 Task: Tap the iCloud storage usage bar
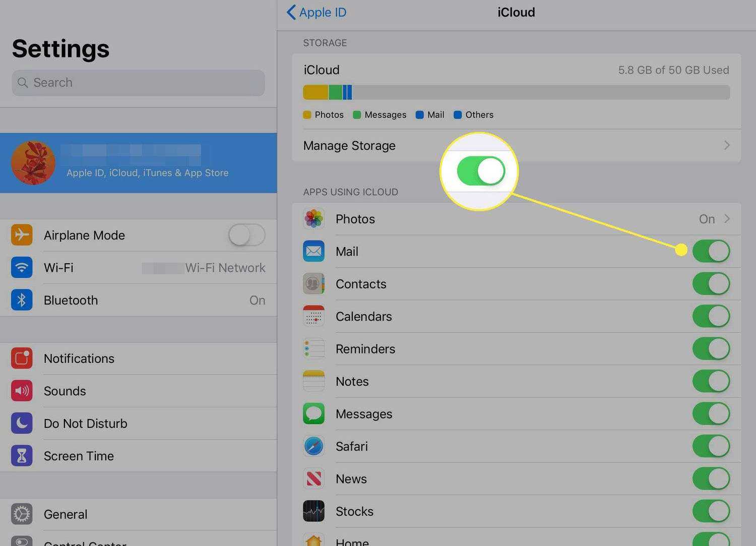coord(516,92)
